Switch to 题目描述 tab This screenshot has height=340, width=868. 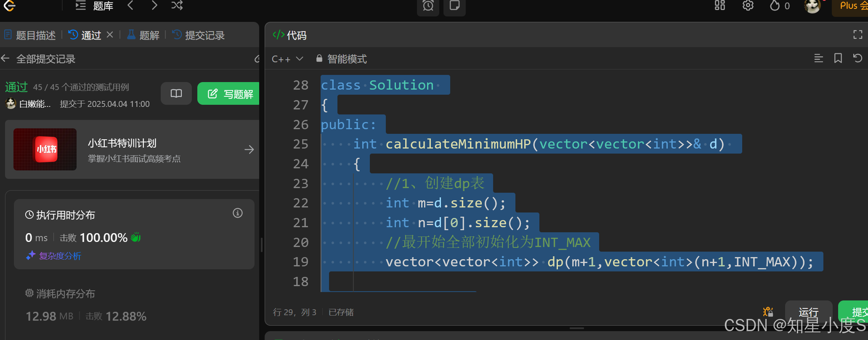[30, 35]
